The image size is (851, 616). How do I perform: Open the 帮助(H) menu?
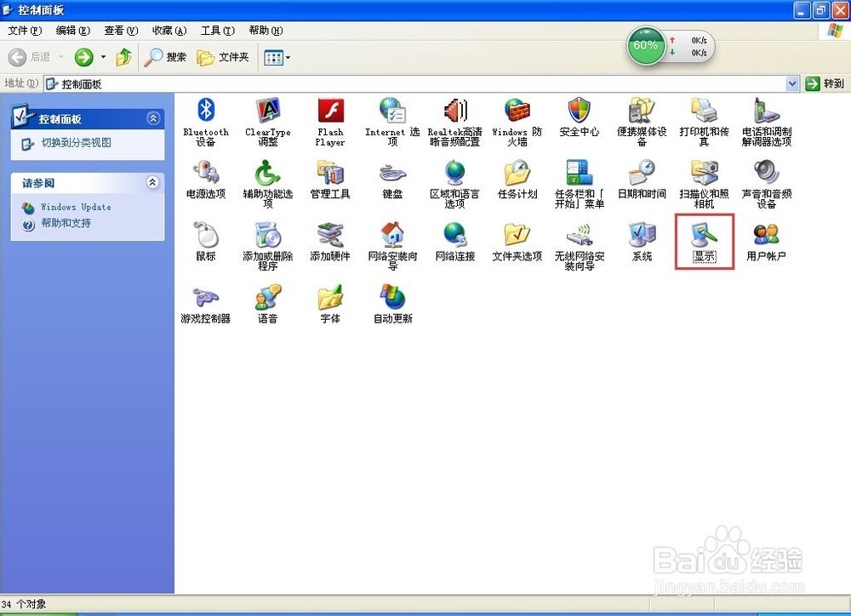pyautogui.click(x=266, y=31)
